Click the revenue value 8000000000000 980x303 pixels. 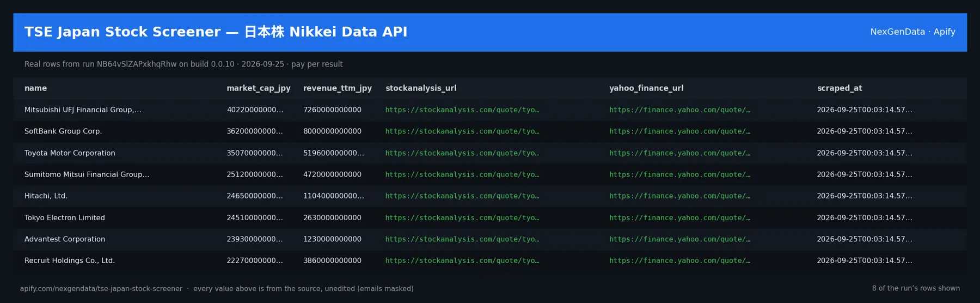pos(332,131)
